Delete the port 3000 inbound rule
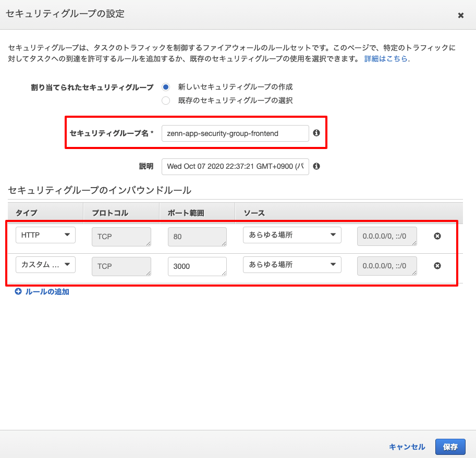The height and width of the screenshot is (458, 476). point(437,266)
